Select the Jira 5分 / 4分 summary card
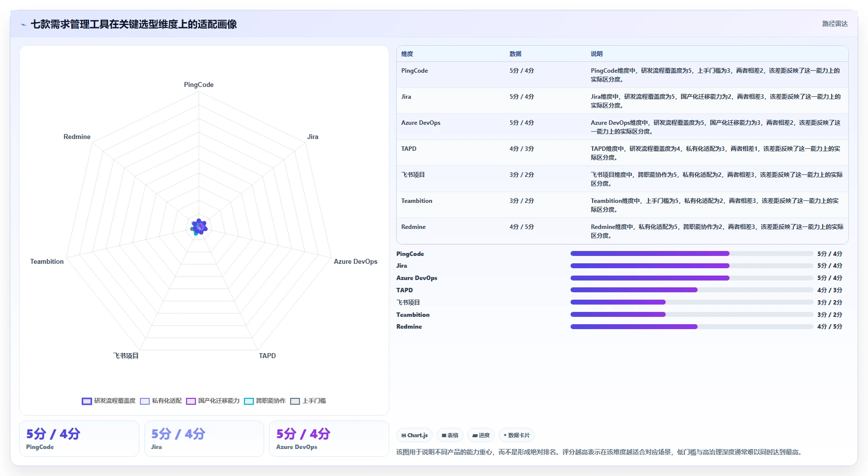The width and height of the screenshot is (868, 476). tap(204, 439)
